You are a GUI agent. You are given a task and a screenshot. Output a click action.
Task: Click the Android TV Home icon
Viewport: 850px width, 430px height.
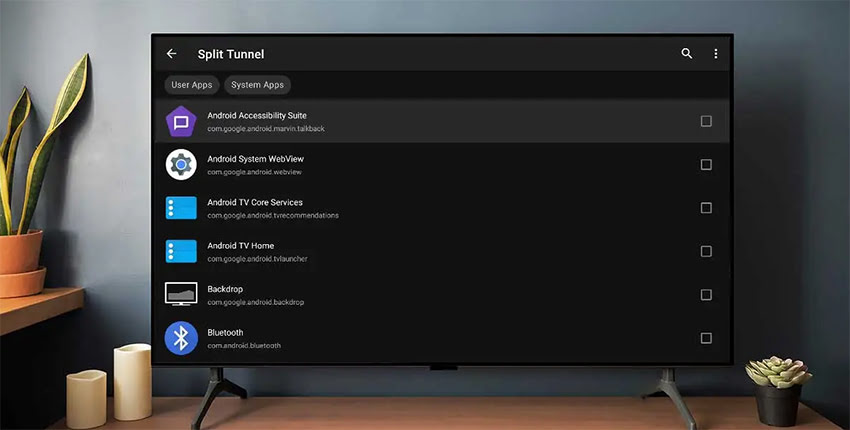point(181,252)
